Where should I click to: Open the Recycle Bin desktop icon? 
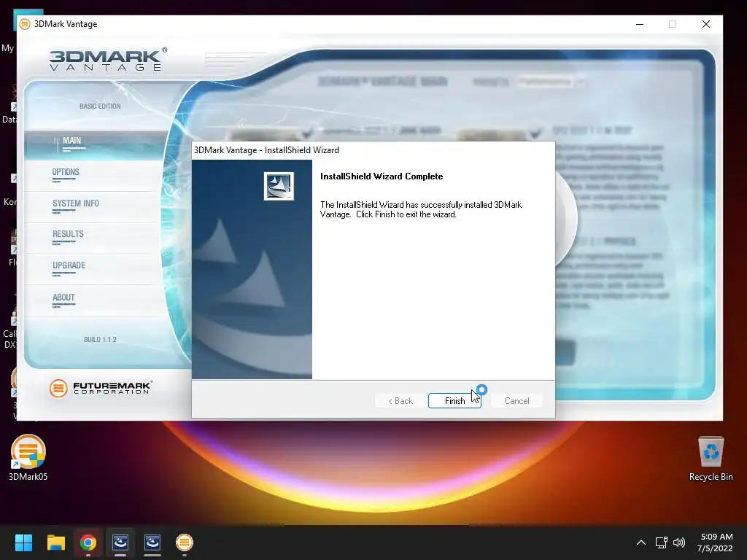tap(711, 459)
